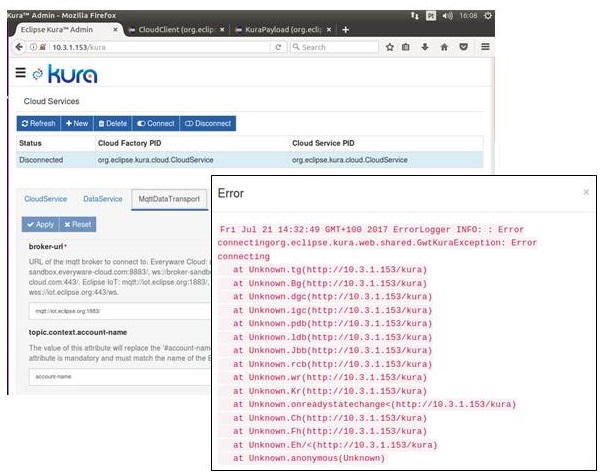Go to Firefox home page icon
This screenshot has width=603, height=475.
[444, 47]
